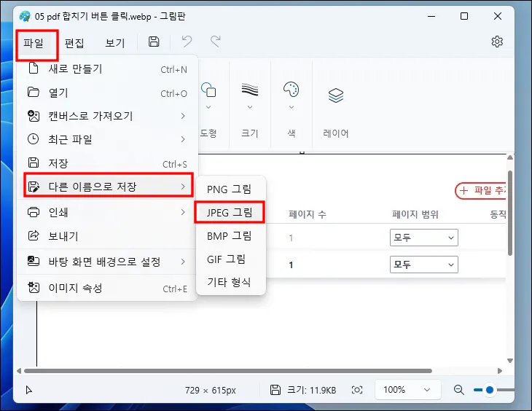The width and height of the screenshot is (532, 411).
Task: Click the scroll up arrow
Action: click(x=510, y=157)
